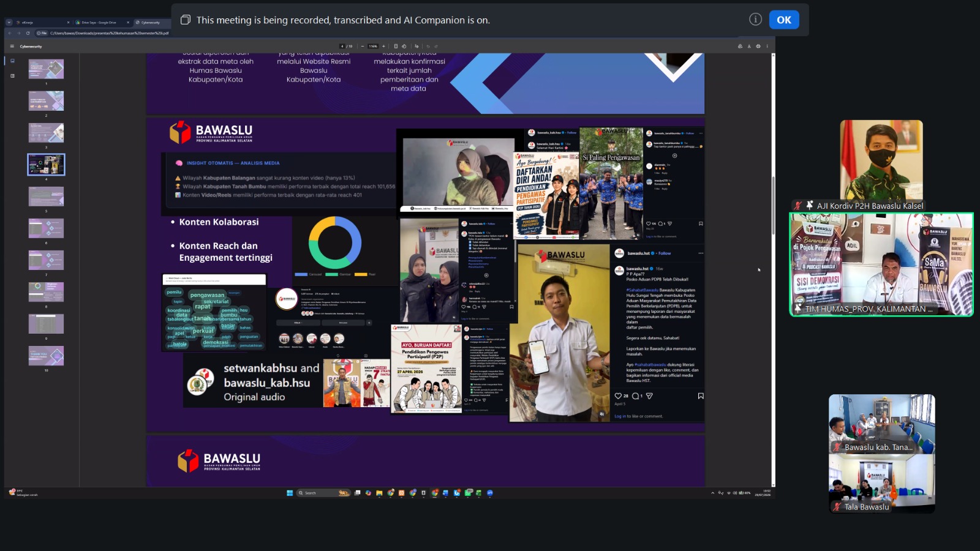Open File Explorer from the taskbar
The width and height of the screenshot is (980, 551).
(380, 493)
